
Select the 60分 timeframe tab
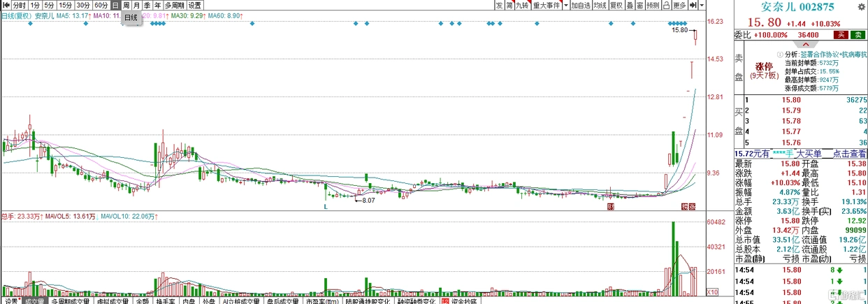tap(101, 6)
